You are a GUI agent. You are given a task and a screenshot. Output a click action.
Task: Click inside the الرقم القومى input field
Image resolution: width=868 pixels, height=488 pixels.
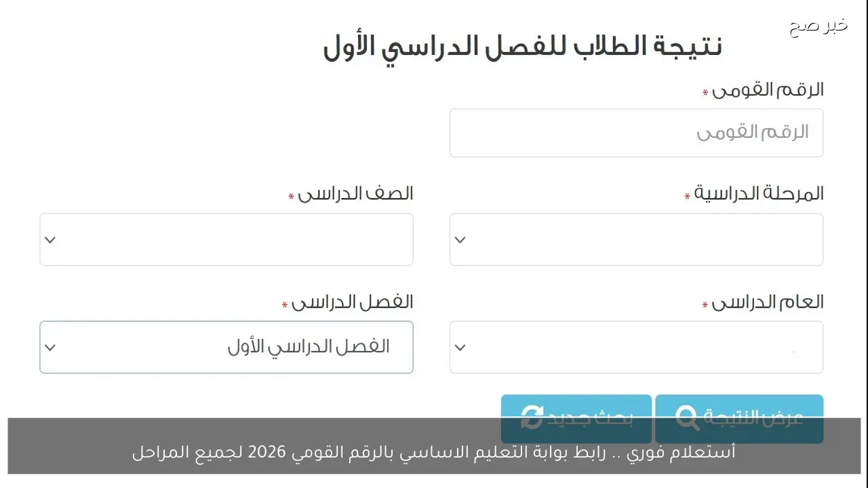(x=636, y=133)
